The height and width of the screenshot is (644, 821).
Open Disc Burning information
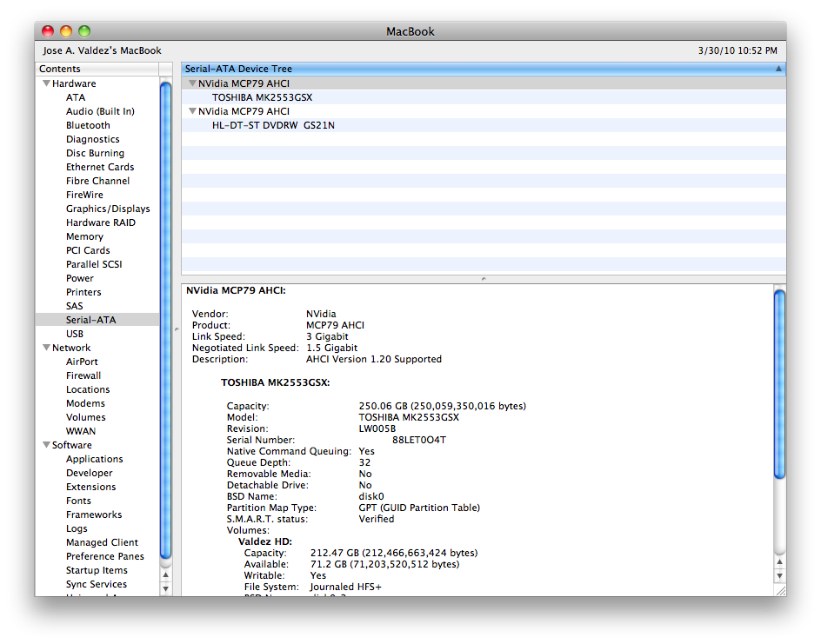95,153
